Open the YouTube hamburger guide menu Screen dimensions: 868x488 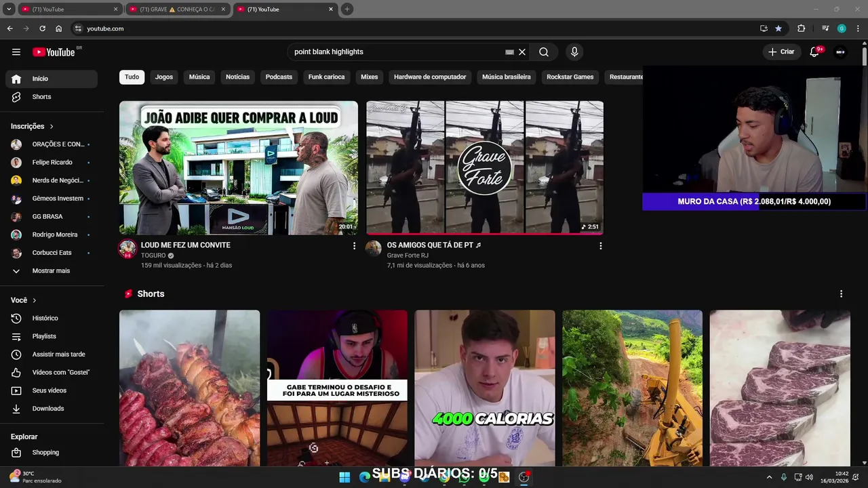click(16, 52)
